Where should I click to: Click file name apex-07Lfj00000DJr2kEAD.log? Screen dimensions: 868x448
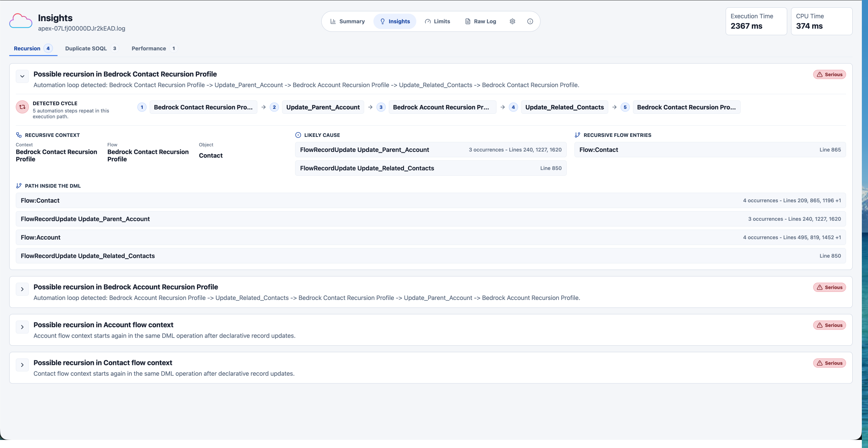[x=82, y=28]
